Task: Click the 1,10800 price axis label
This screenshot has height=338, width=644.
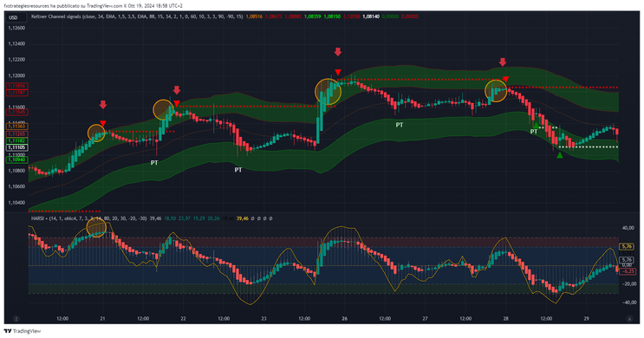Action: [16, 171]
